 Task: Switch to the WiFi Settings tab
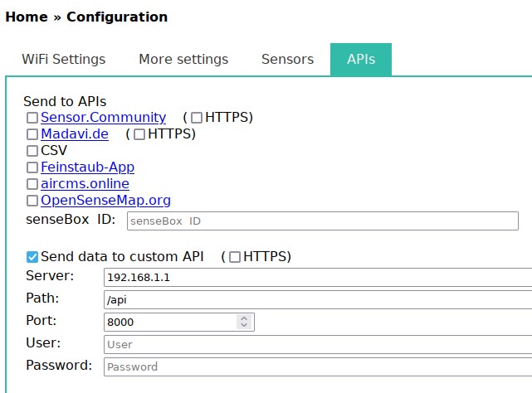pos(63,60)
